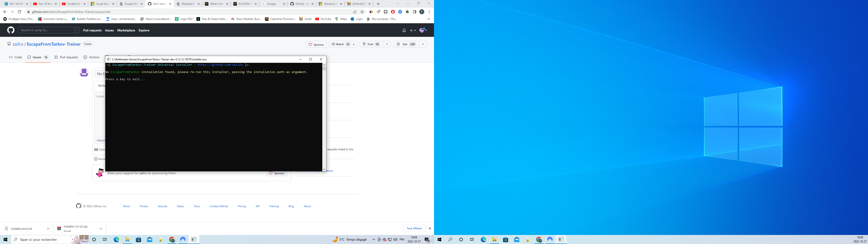The width and height of the screenshot is (868, 244).
Task: Share this page using the share icon
Action: [x=355, y=12]
